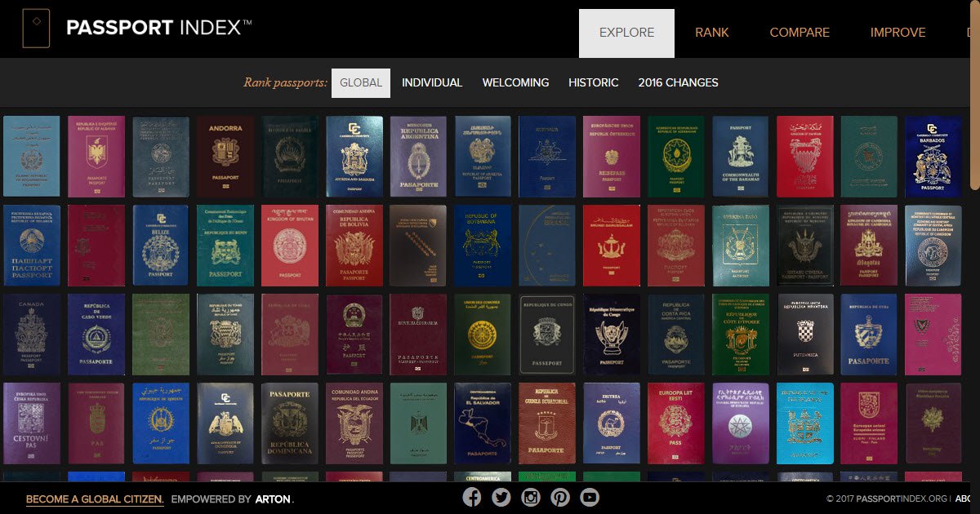Image resolution: width=980 pixels, height=514 pixels.
Task: Click the PASSPORT INDEX title text
Action: click(x=159, y=29)
